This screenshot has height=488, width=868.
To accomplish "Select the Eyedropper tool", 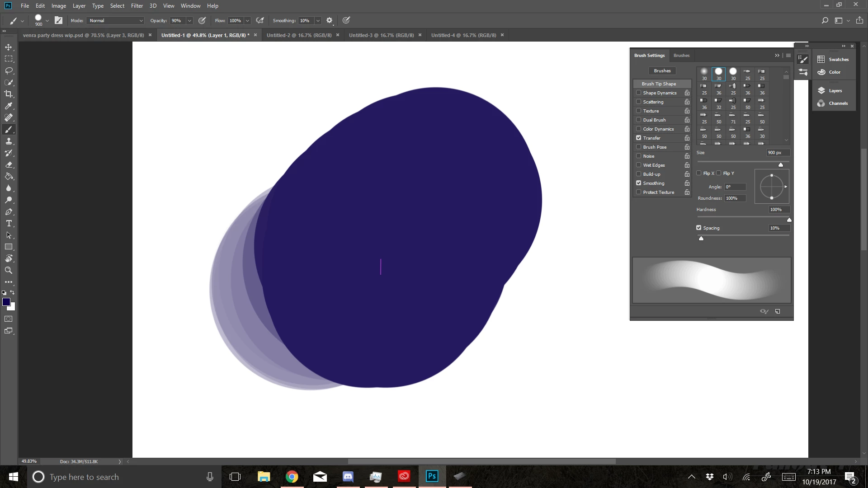I will coord(9,106).
